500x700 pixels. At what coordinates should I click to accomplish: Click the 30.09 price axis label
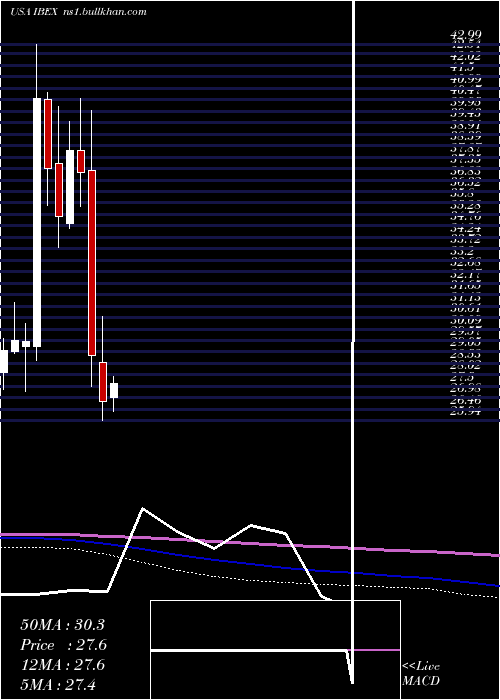pos(466,321)
